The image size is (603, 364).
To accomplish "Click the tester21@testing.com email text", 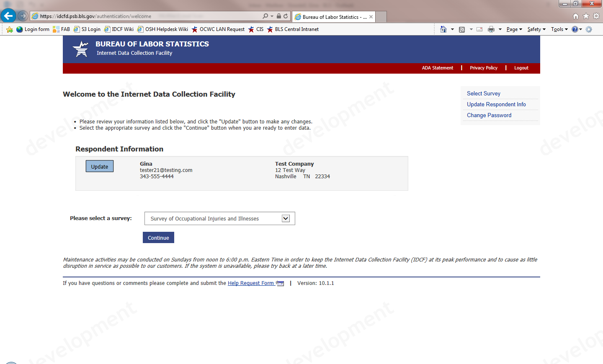I will click(166, 170).
